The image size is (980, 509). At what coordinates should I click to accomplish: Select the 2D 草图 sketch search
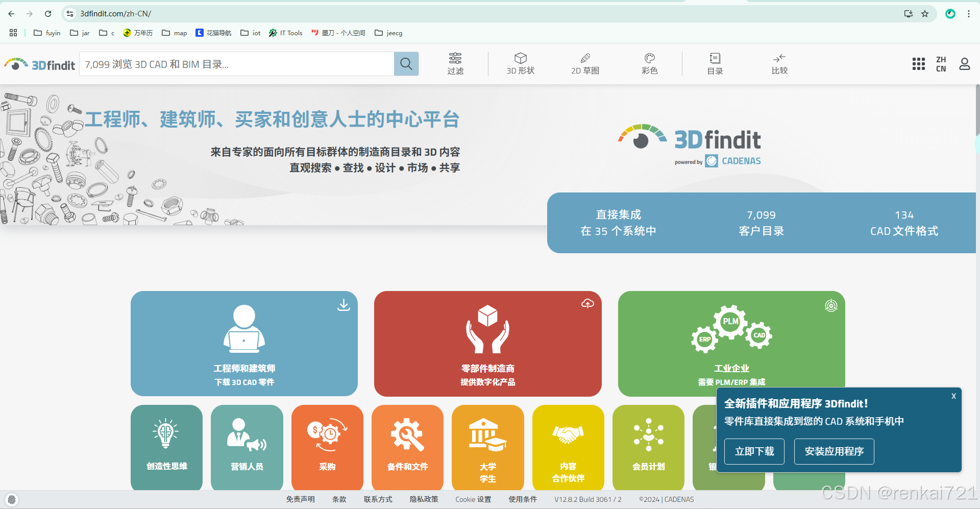(585, 64)
